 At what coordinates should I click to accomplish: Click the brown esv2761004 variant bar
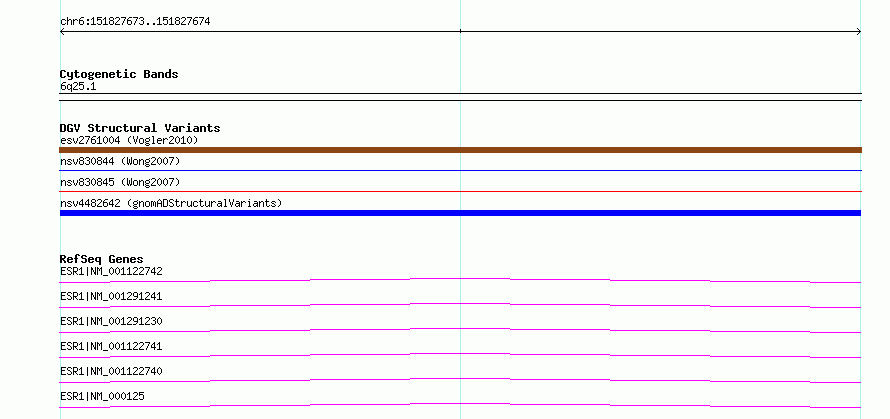[460, 150]
